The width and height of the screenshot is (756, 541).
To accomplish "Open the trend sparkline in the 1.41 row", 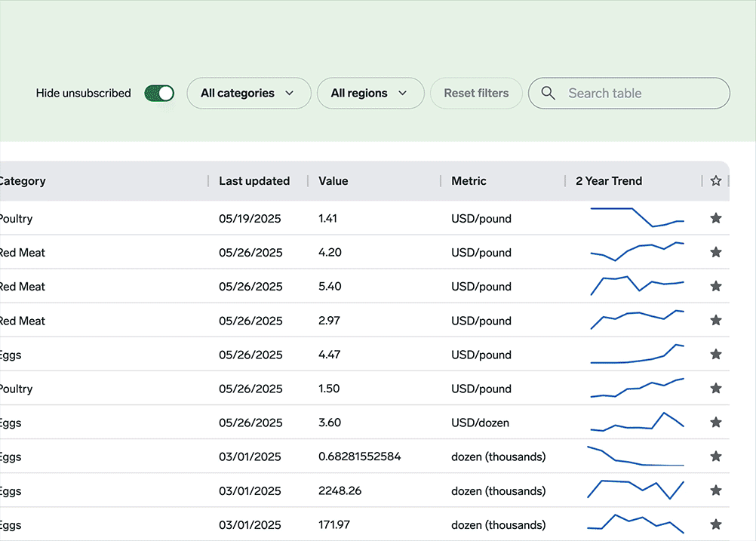I will [638, 217].
